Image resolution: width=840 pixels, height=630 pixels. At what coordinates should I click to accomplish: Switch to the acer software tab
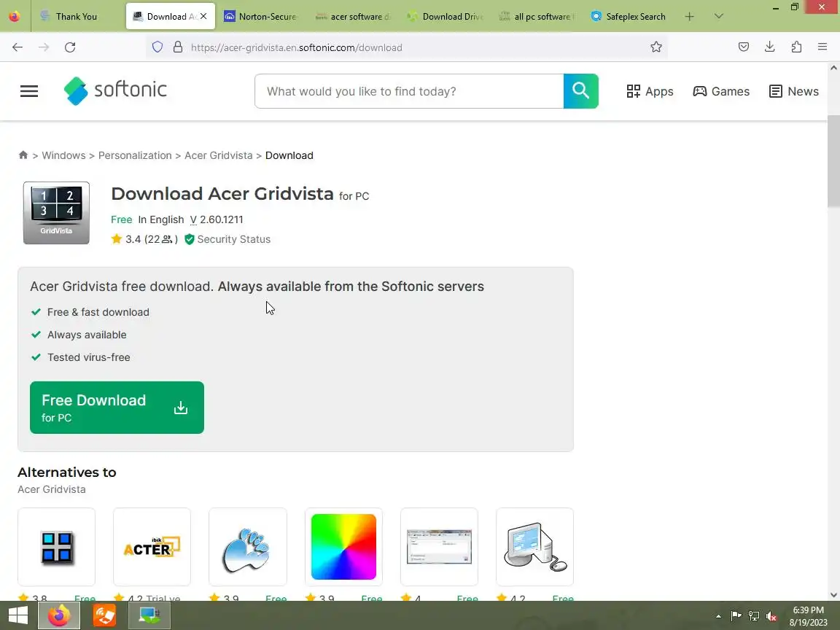[352, 17]
